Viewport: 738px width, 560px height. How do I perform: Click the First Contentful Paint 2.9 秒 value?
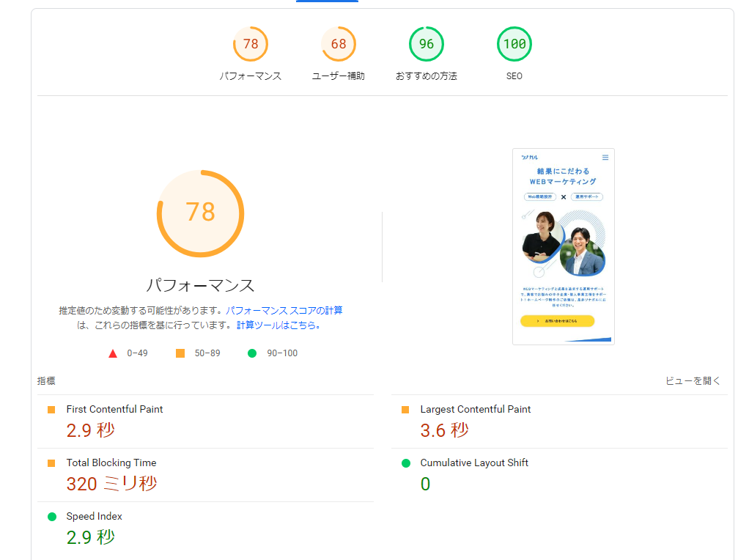pos(91,430)
